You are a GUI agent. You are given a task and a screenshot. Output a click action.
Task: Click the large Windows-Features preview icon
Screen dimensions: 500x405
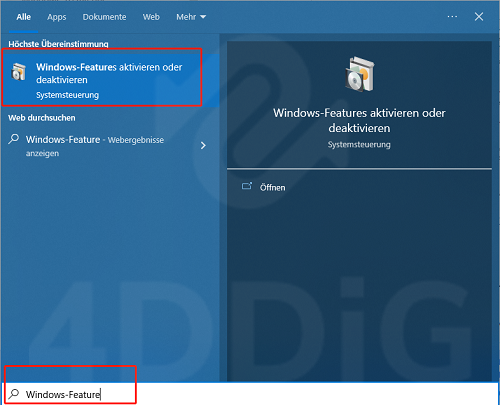pyautogui.click(x=360, y=74)
